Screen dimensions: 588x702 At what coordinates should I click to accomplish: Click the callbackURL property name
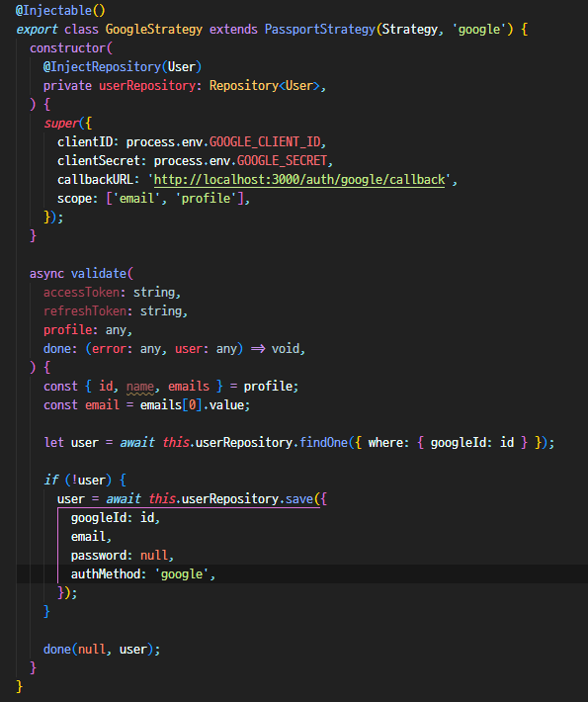tap(95, 180)
